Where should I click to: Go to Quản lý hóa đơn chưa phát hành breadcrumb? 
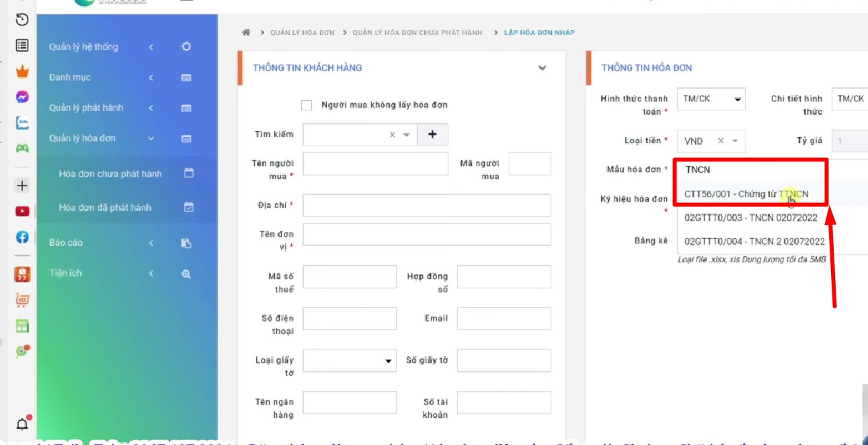pos(418,32)
